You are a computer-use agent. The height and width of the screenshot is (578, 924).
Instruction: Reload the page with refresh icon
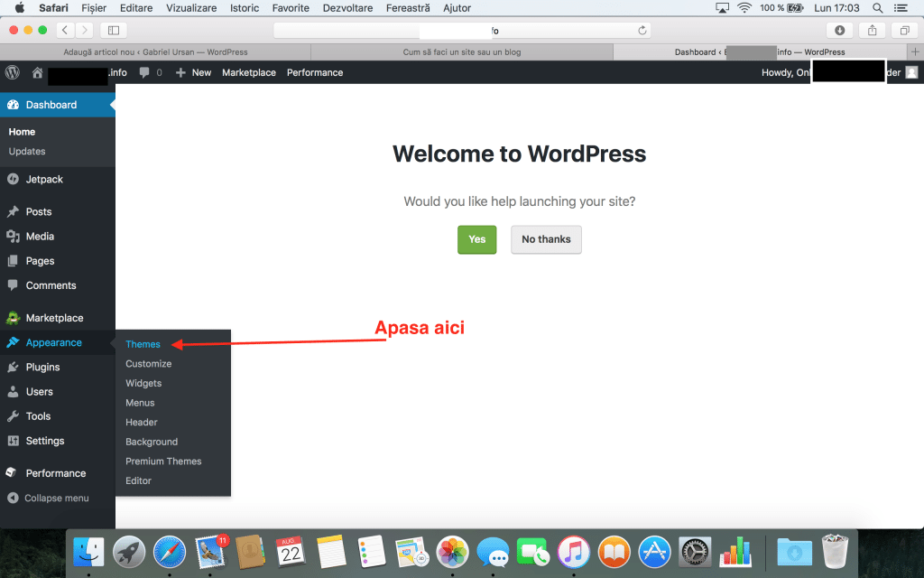642,30
